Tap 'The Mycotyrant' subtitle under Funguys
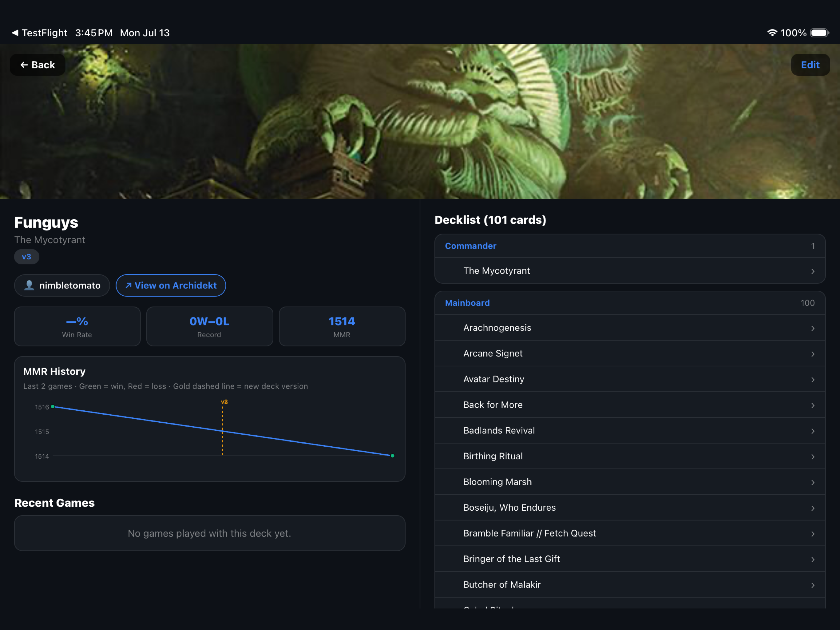This screenshot has width=840, height=630. coord(50,240)
